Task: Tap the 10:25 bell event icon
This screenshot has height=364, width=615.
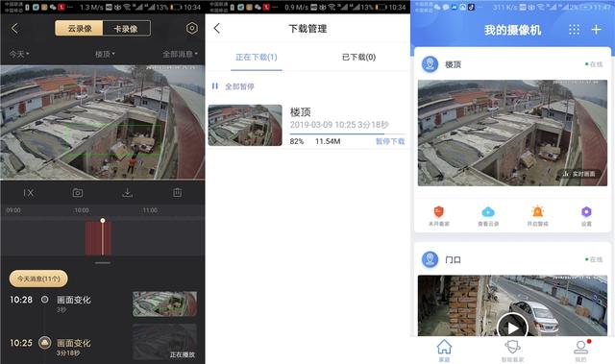Action: pyautogui.click(x=45, y=343)
